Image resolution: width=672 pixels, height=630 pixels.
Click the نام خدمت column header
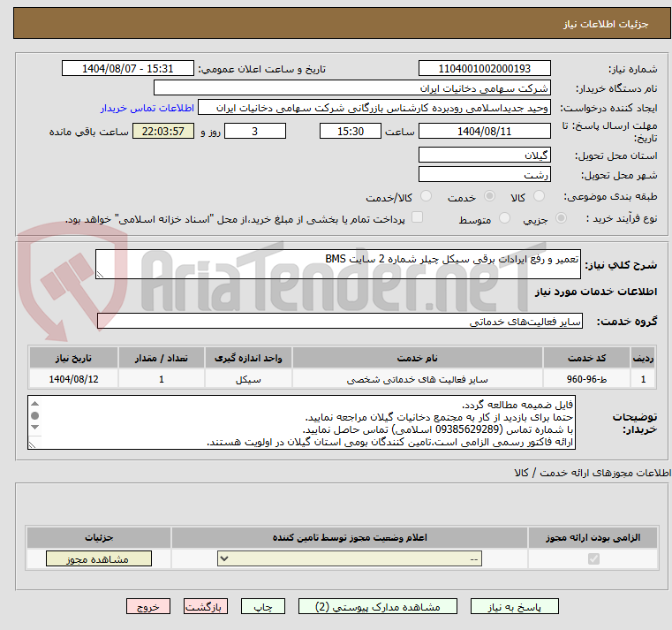417,358
